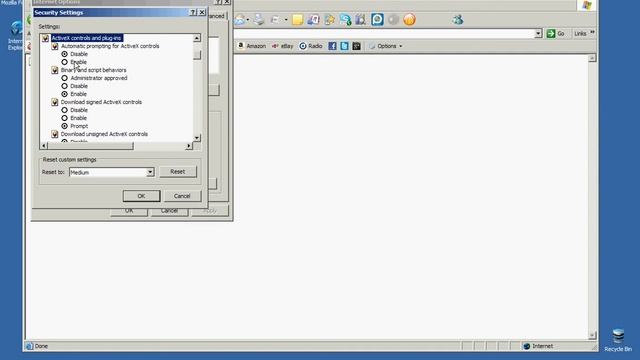Click the Mail icon in browser toolbar
This screenshot has width=640, height=360.
click(240, 19)
